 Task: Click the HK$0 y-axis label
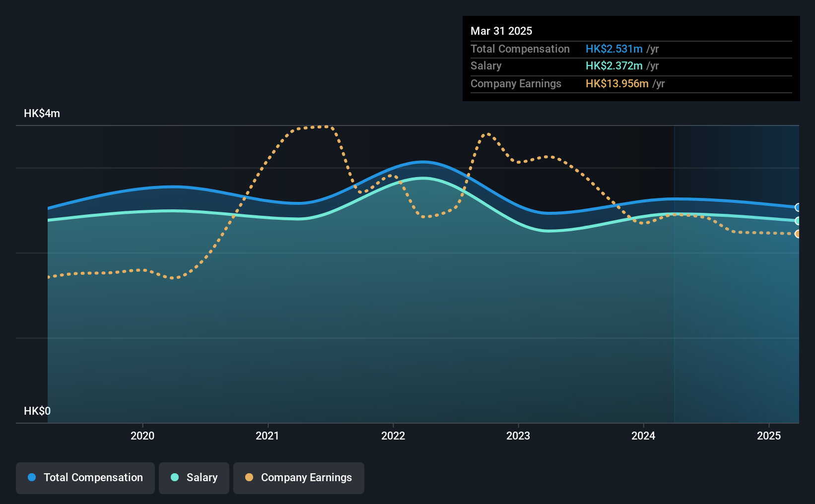point(37,411)
